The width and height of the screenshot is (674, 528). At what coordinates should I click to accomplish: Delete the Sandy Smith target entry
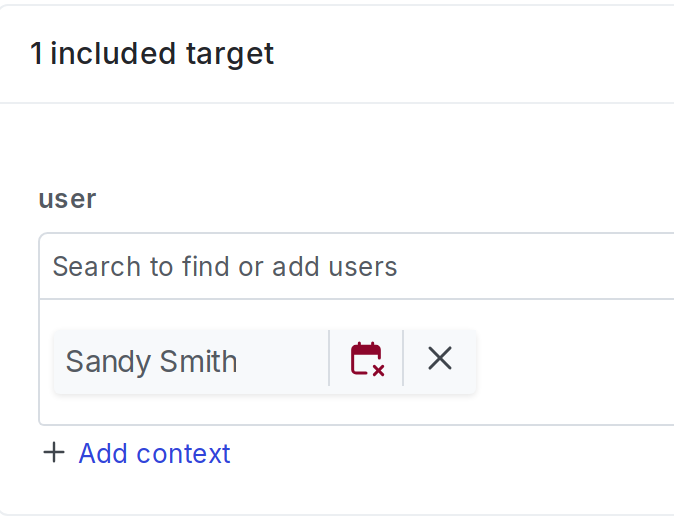tap(440, 358)
